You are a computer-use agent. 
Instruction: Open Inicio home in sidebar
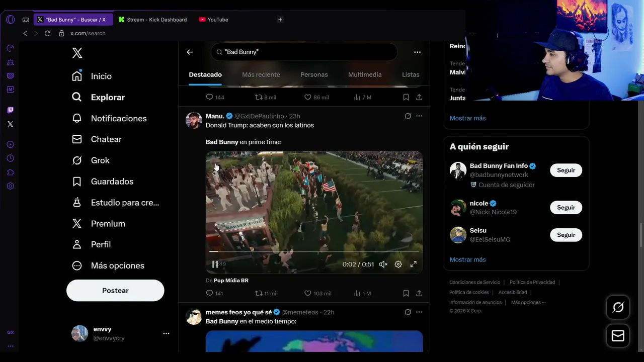pyautogui.click(x=92, y=76)
